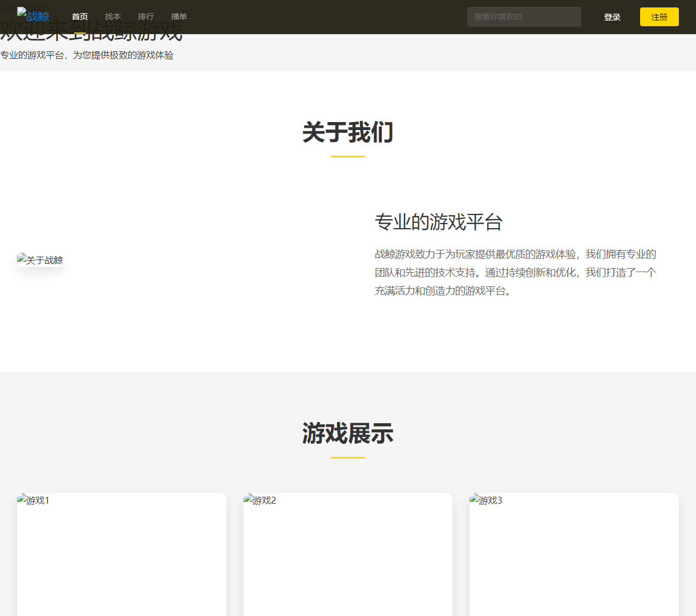This screenshot has height=616, width=696.
Task: Click the 游戏展示 section heading
Action: click(347, 433)
